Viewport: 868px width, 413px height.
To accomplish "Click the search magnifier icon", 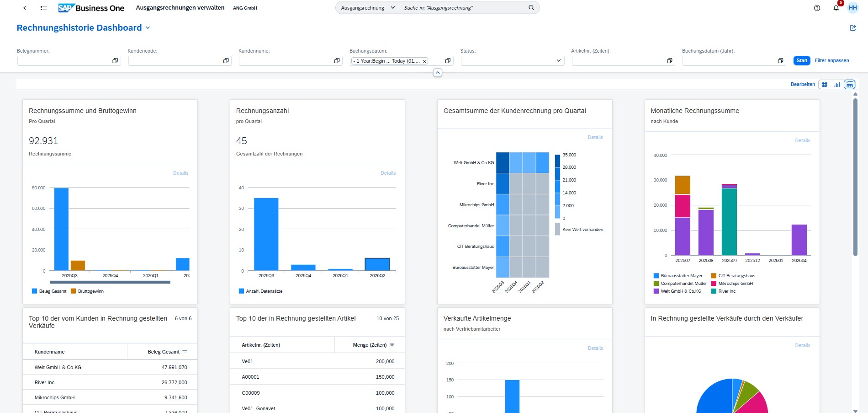I will point(531,7).
